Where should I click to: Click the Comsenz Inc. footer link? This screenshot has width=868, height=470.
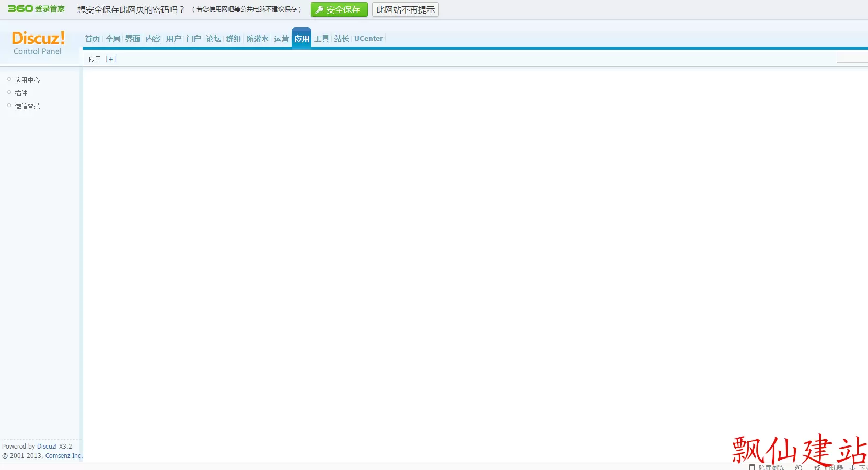pyautogui.click(x=64, y=456)
